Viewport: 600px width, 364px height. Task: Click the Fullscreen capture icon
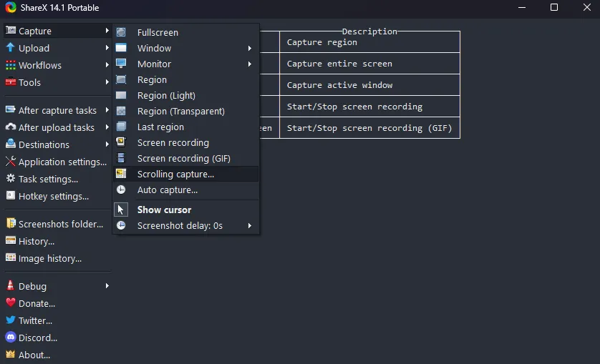(x=121, y=32)
